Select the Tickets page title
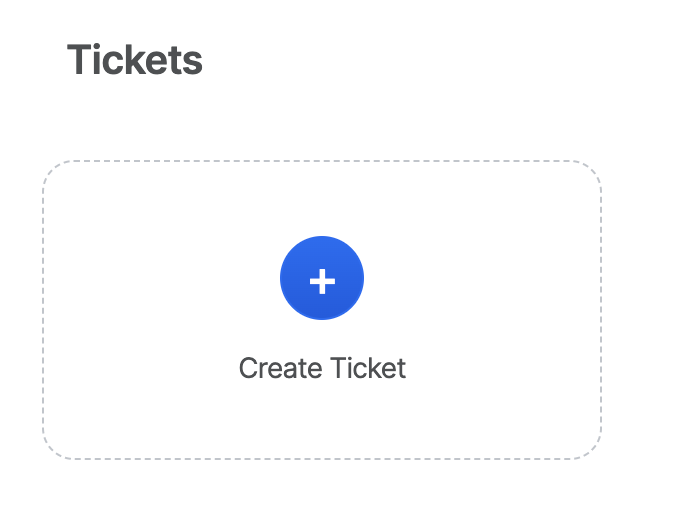Viewport: 680px width, 508px height. 135,60
